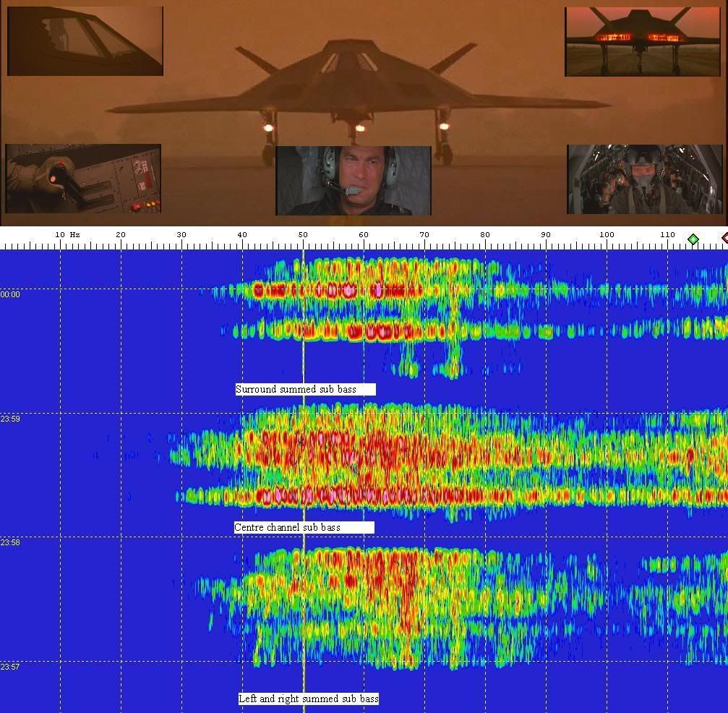Click the 00:00 time label

(10, 295)
